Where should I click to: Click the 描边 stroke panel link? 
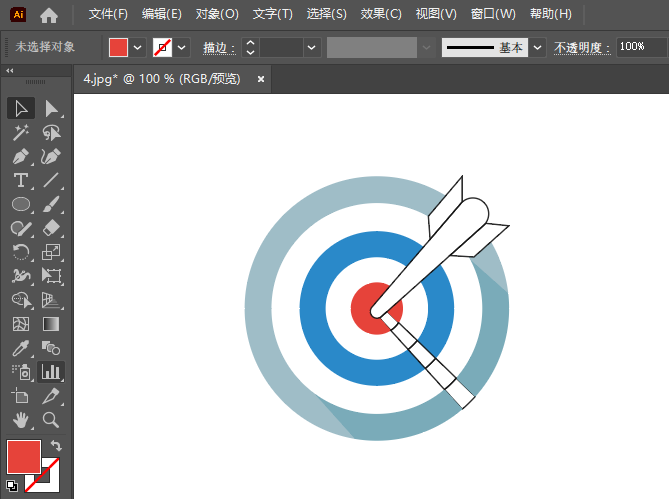pyautogui.click(x=219, y=48)
